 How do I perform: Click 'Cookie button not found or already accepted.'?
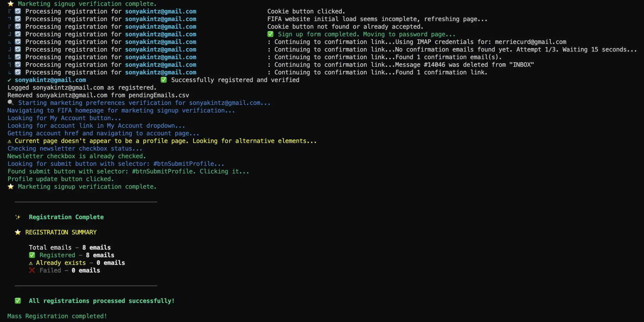point(345,26)
